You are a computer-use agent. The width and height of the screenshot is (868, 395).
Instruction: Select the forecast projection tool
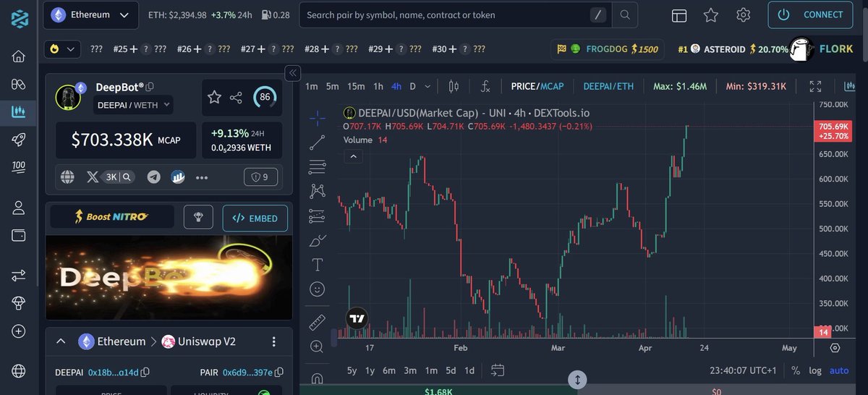click(317, 216)
